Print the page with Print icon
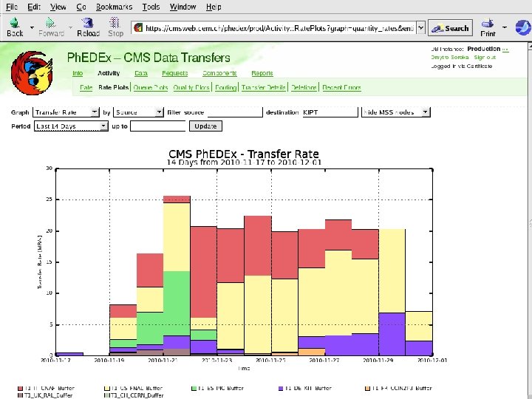 (488, 28)
